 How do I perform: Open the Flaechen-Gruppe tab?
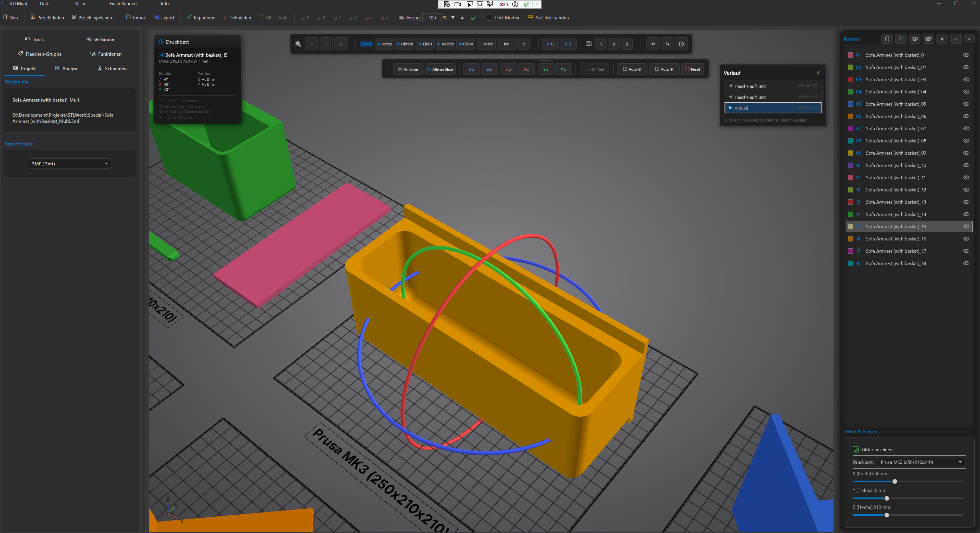[40, 54]
